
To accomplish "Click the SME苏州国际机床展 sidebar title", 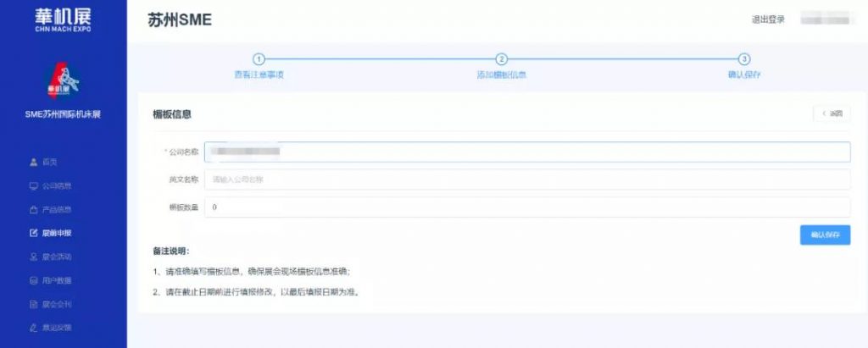I will (63, 114).
